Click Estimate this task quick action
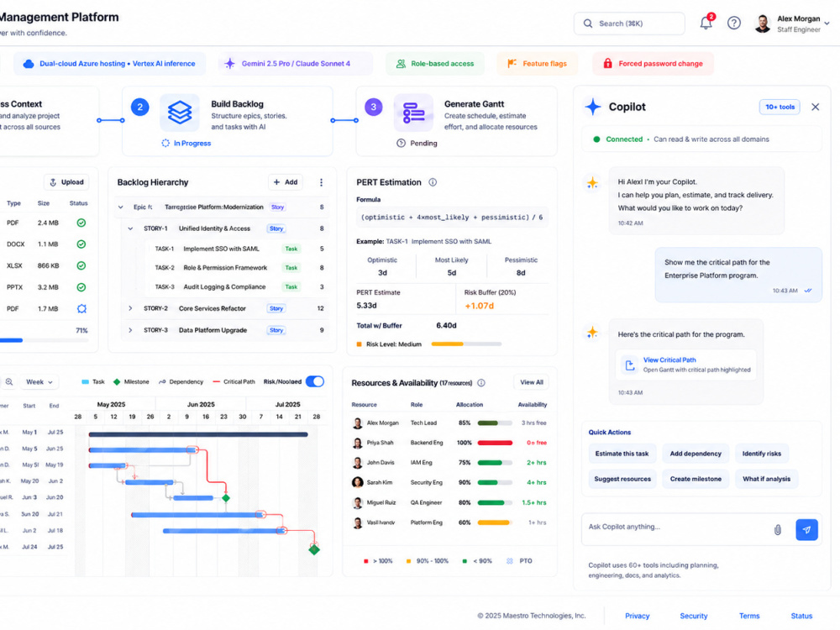Screen dimensions: 840x630 point(622,454)
